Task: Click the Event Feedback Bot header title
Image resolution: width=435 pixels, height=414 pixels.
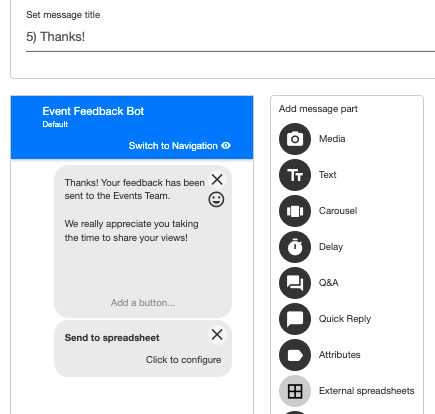Action: 93,111
